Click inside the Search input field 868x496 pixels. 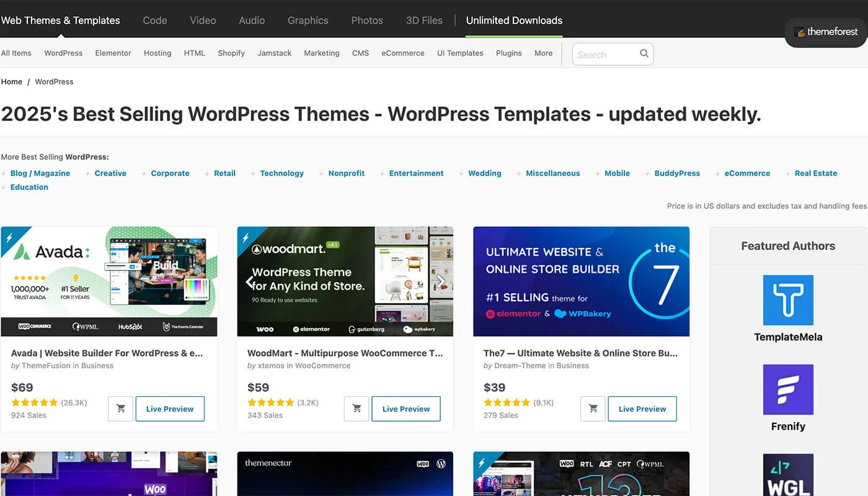pyautogui.click(x=604, y=54)
